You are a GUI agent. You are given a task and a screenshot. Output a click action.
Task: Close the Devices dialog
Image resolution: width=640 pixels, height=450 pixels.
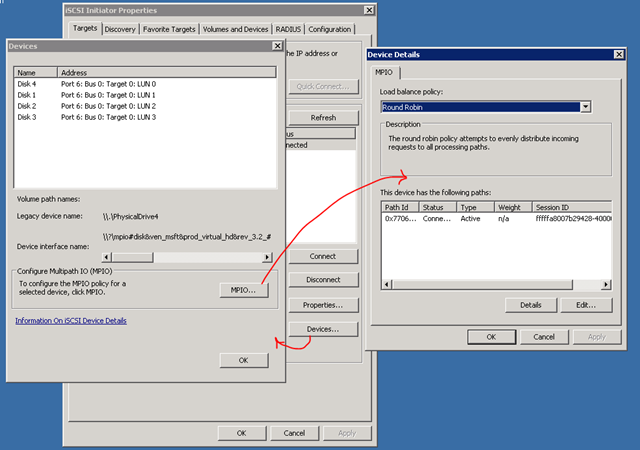[277, 46]
